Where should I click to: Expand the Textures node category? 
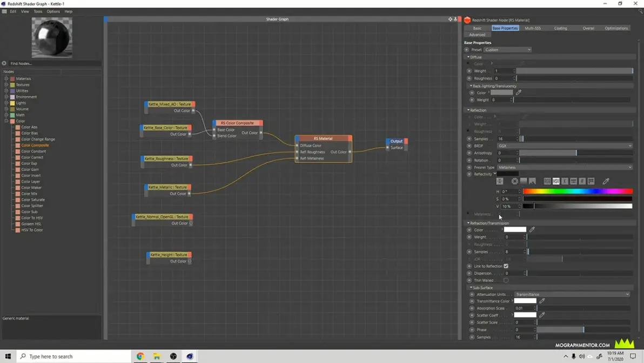point(6,85)
